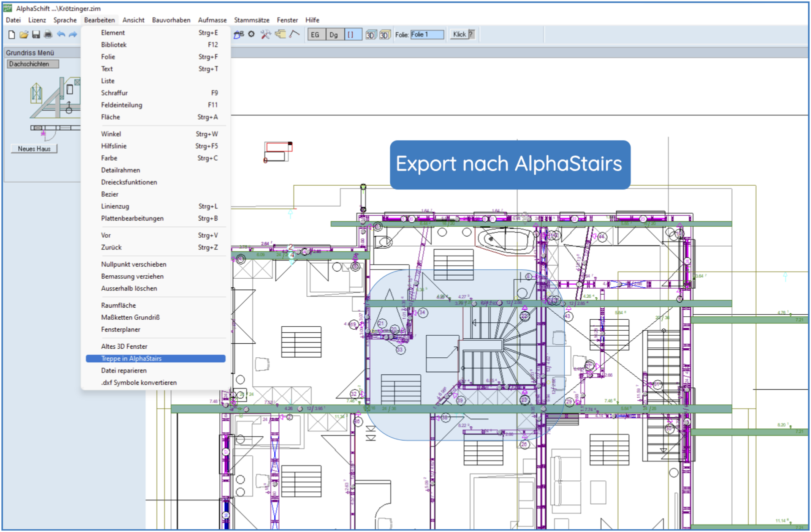
Task: Choose Bemassung verziehen from the menu
Action: [x=156, y=276]
